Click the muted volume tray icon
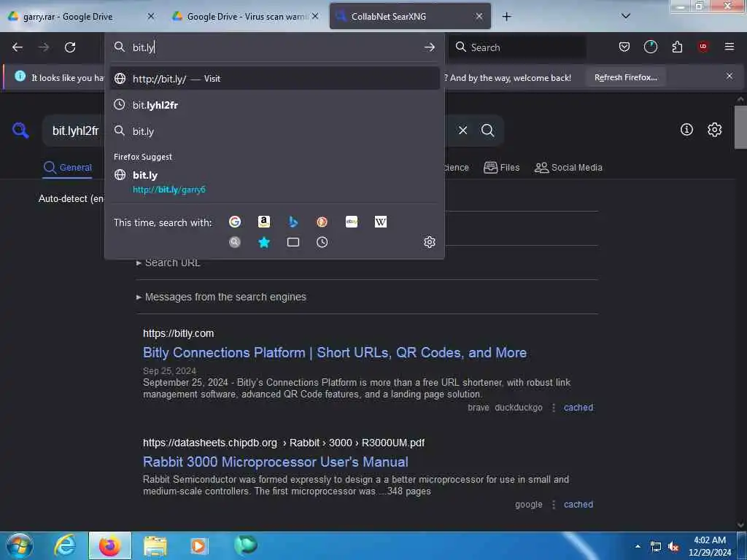Image resolution: width=747 pixels, height=560 pixels. 673,547
